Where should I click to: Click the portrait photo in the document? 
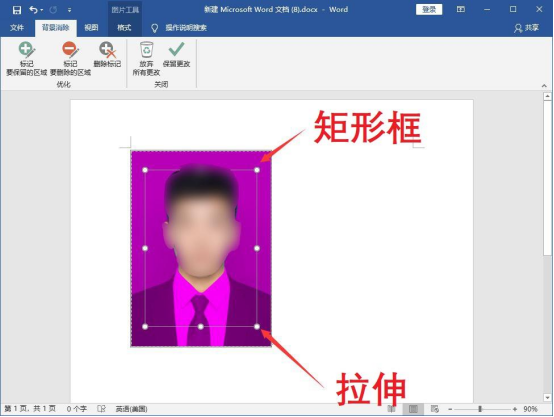201,248
